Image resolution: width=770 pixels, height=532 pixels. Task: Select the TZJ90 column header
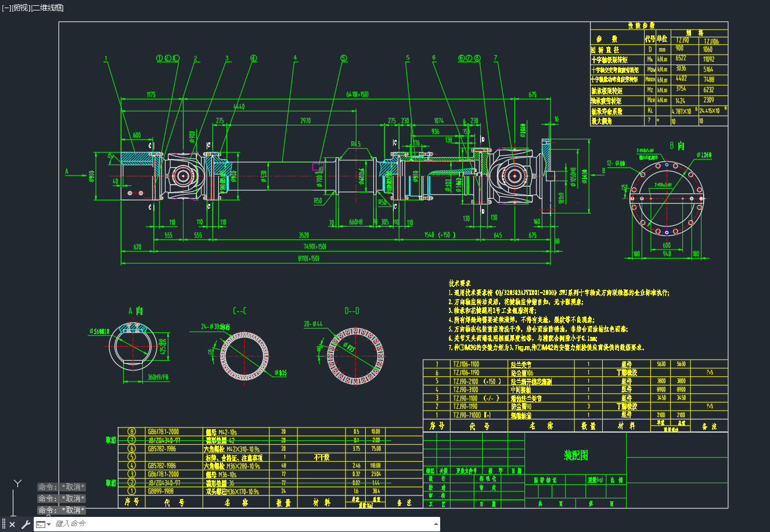point(682,41)
